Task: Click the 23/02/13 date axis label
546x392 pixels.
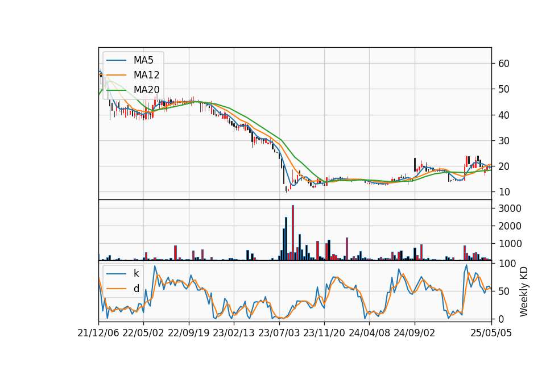Action: (234, 333)
